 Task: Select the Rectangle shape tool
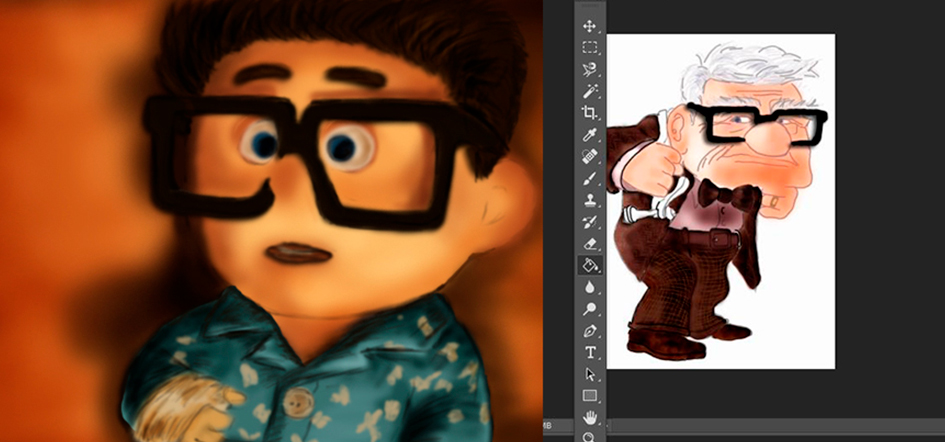click(589, 396)
